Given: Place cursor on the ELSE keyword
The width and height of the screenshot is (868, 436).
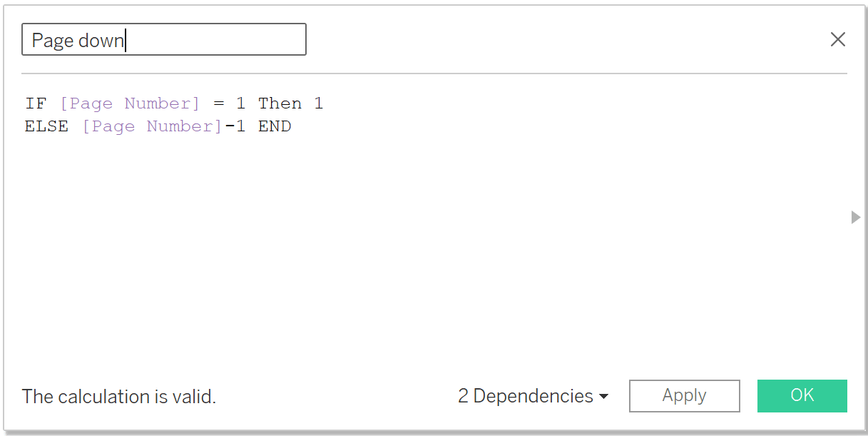Looking at the screenshot, I should coord(46,126).
